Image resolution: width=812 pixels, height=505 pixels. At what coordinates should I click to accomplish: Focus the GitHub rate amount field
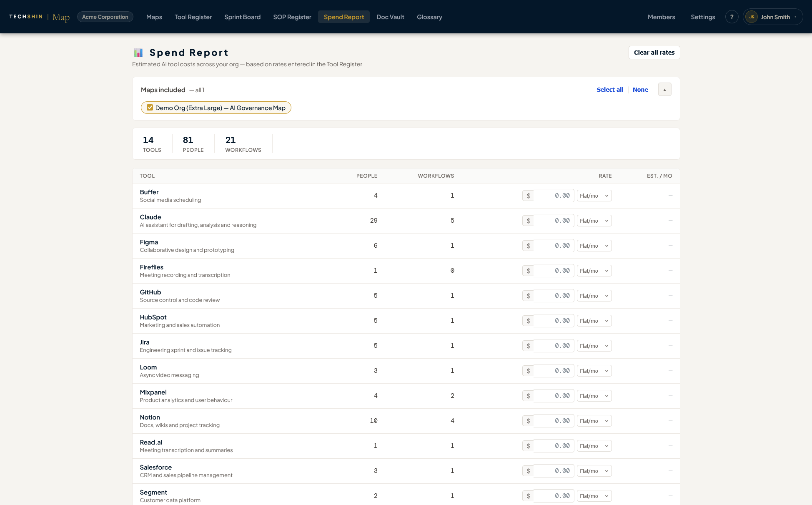(x=554, y=296)
